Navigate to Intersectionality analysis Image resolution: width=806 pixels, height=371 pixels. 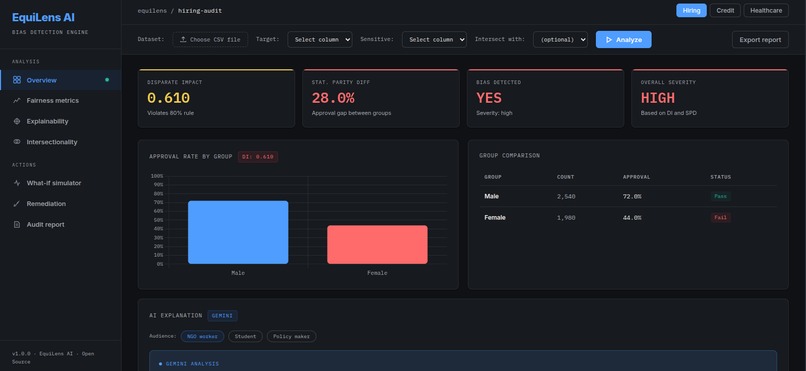pyautogui.click(x=61, y=142)
